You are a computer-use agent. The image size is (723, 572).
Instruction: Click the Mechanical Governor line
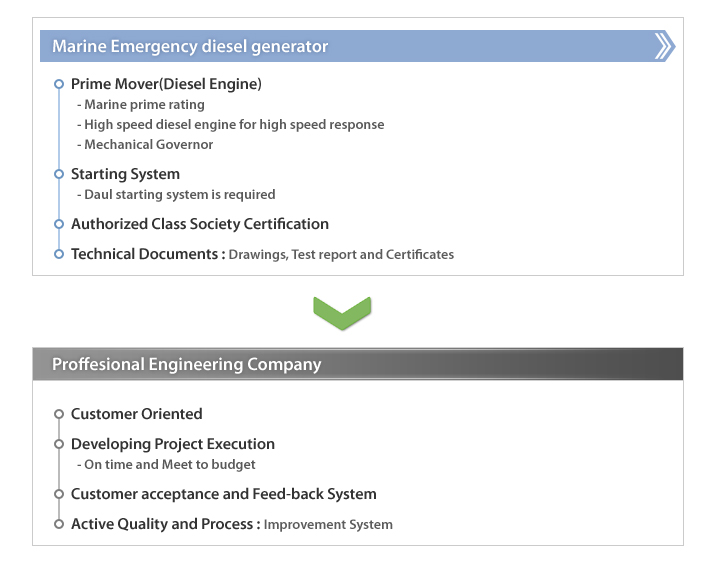click(145, 145)
